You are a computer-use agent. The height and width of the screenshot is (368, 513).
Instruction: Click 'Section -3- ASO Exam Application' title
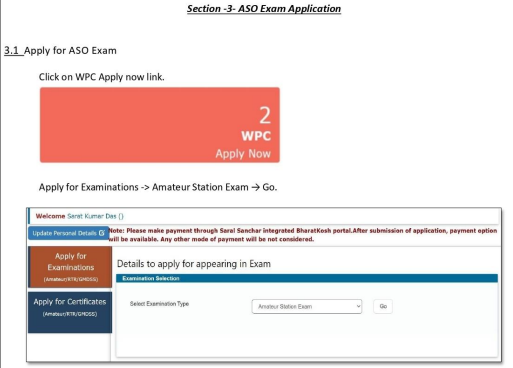click(x=264, y=9)
